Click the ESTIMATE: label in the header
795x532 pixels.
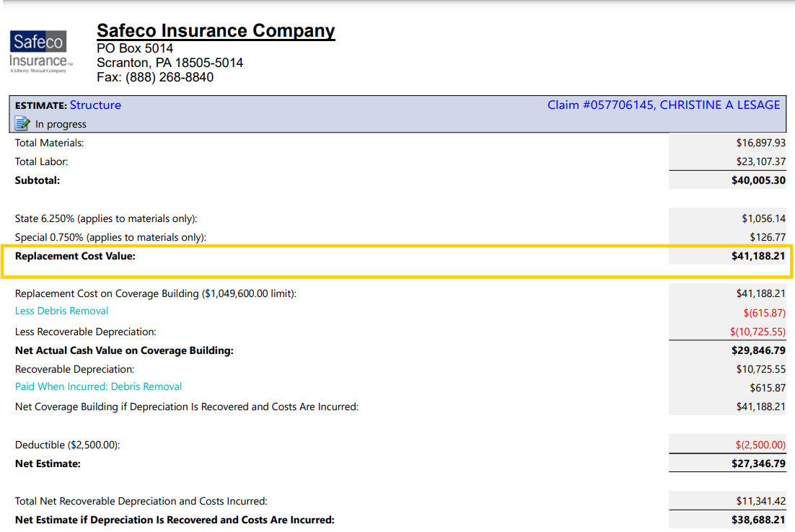[41, 105]
